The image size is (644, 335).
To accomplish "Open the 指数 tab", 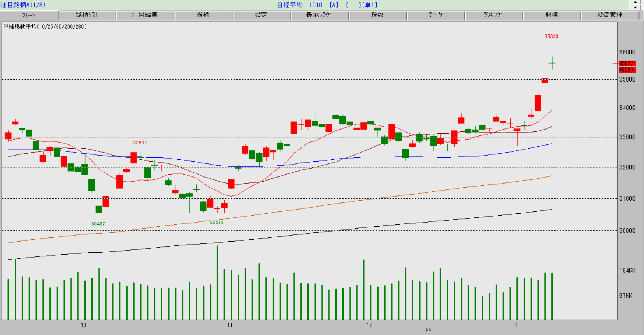I will [377, 15].
